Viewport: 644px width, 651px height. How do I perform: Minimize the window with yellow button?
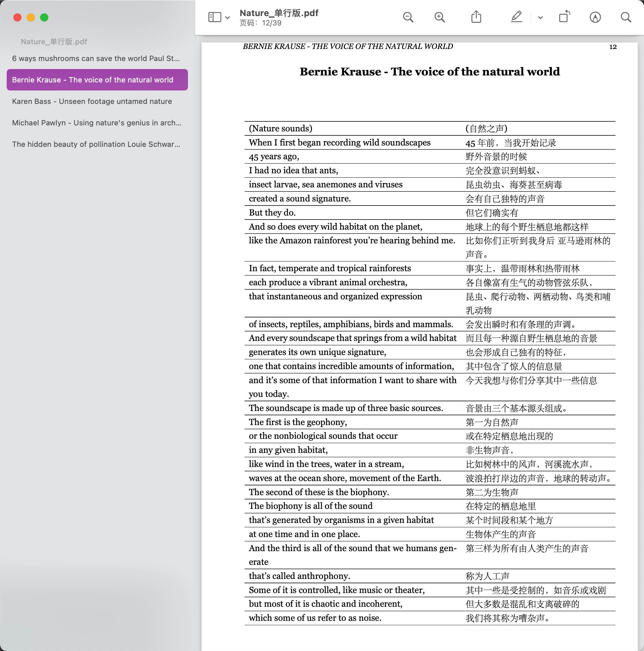[x=31, y=17]
